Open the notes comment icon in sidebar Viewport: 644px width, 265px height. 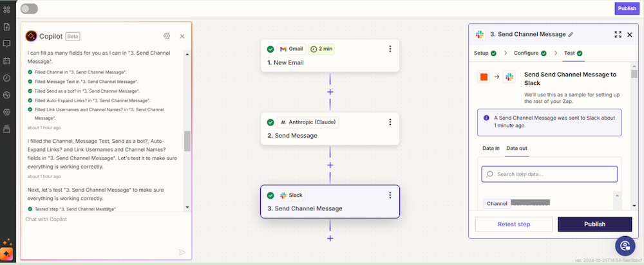[x=6, y=44]
